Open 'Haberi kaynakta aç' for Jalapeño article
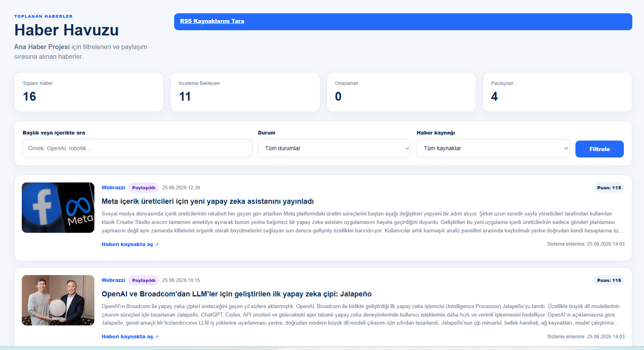Screen dimensions: 644x350 (130, 337)
